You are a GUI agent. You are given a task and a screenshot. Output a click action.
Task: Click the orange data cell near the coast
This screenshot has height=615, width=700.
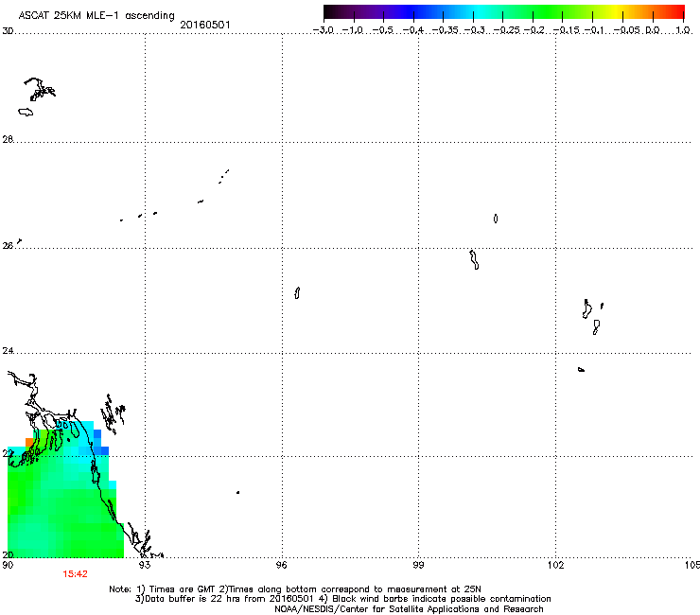click(x=29, y=442)
